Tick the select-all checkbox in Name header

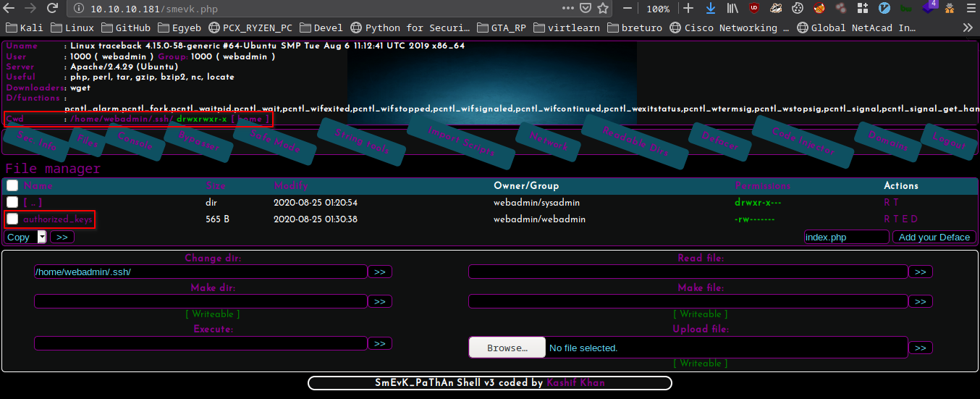[x=12, y=185]
